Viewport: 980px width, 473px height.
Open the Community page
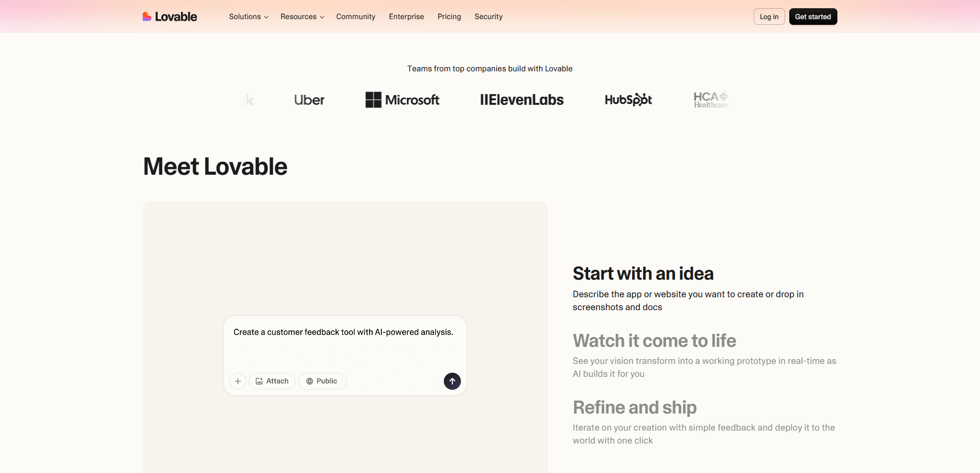(x=356, y=17)
